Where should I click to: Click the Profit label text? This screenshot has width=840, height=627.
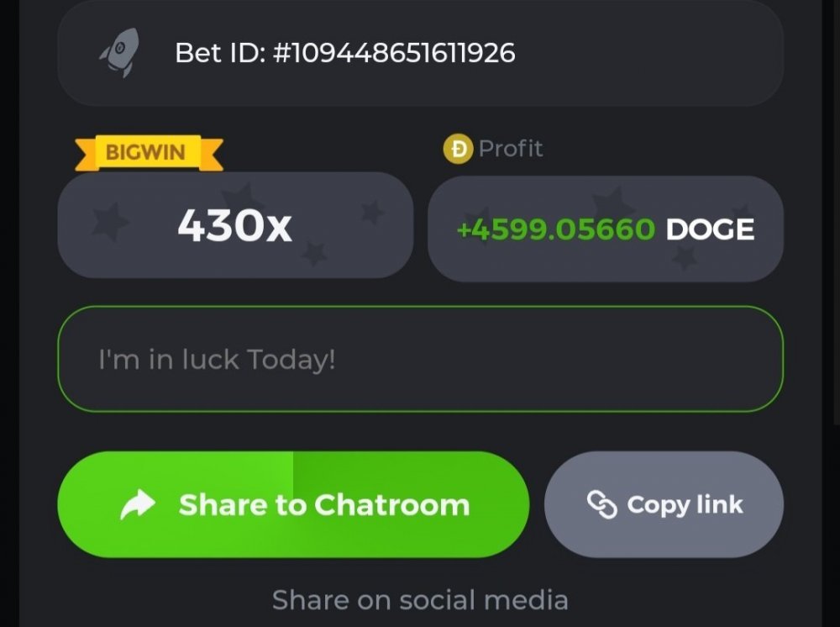(x=511, y=149)
